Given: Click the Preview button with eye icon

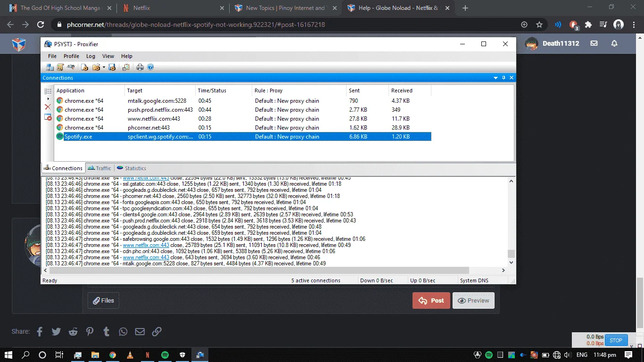Looking at the screenshot, I should (x=473, y=300).
